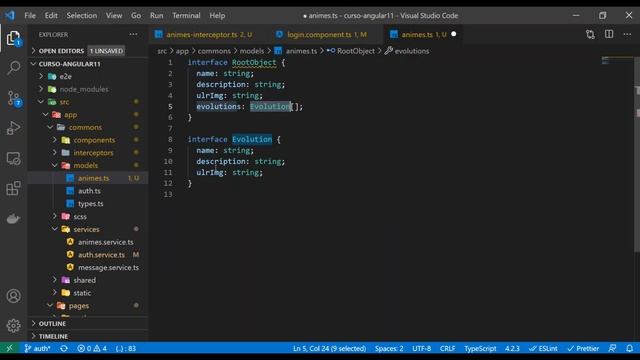The width and height of the screenshot is (640, 360).
Task: Collapse the models folder
Action: (88, 165)
